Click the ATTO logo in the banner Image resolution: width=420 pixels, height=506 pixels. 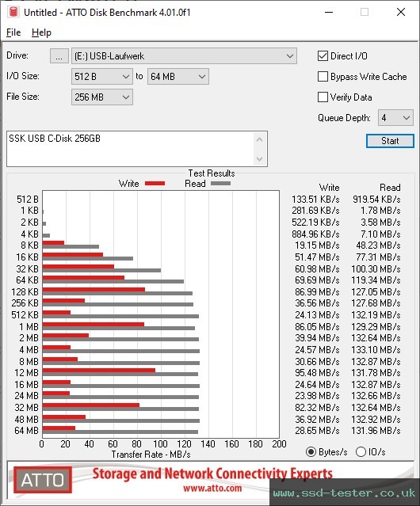point(42,480)
